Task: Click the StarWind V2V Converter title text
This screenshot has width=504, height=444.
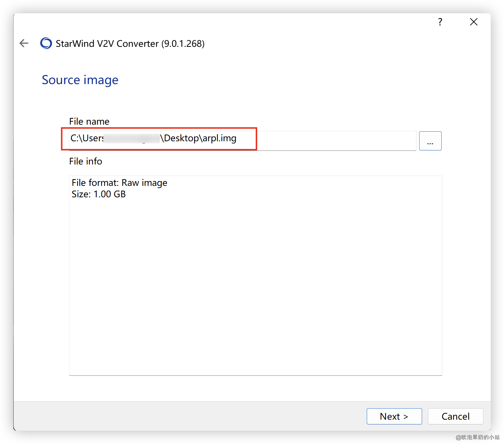Action: (x=130, y=44)
